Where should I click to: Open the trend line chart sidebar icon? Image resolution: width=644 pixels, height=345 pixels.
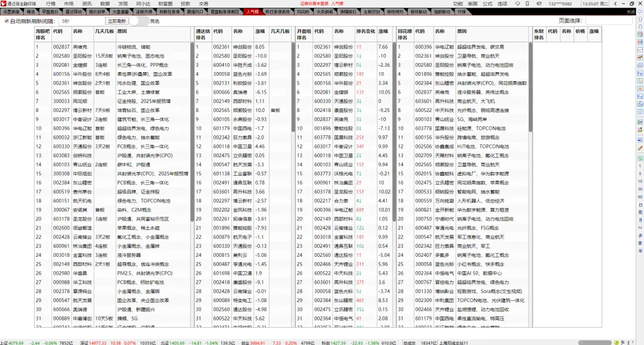click(640, 49)
